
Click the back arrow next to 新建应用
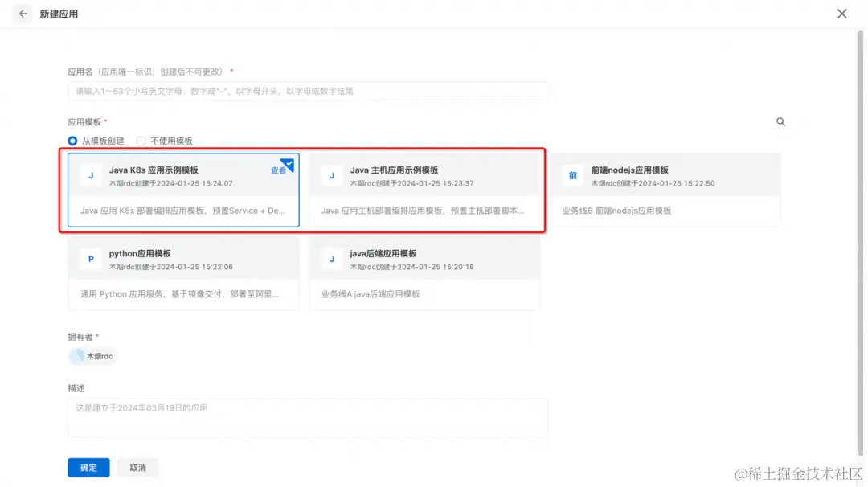(x=22, y=14)
